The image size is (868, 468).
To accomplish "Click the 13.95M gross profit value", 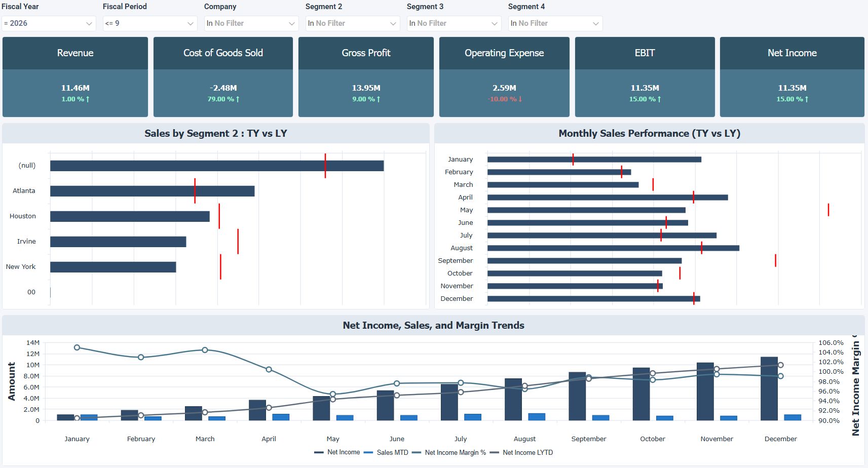I will pos(366,88).
